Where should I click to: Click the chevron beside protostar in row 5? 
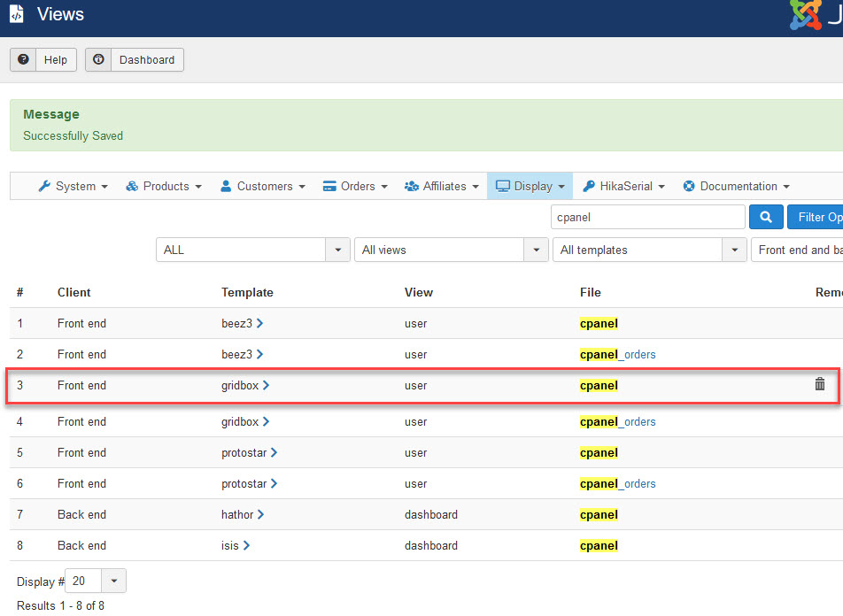click(274, 453)
